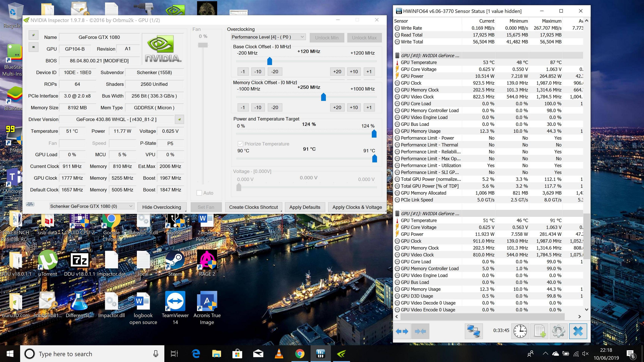Open Microsoft Edge from taskbar
This screenshot has height=362, width=644.
(x=196, y=354)
